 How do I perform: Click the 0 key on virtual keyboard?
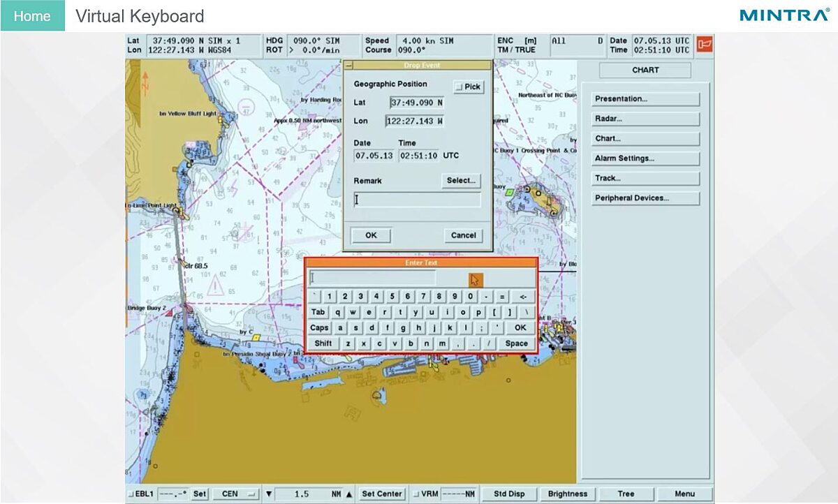point(471,296)
